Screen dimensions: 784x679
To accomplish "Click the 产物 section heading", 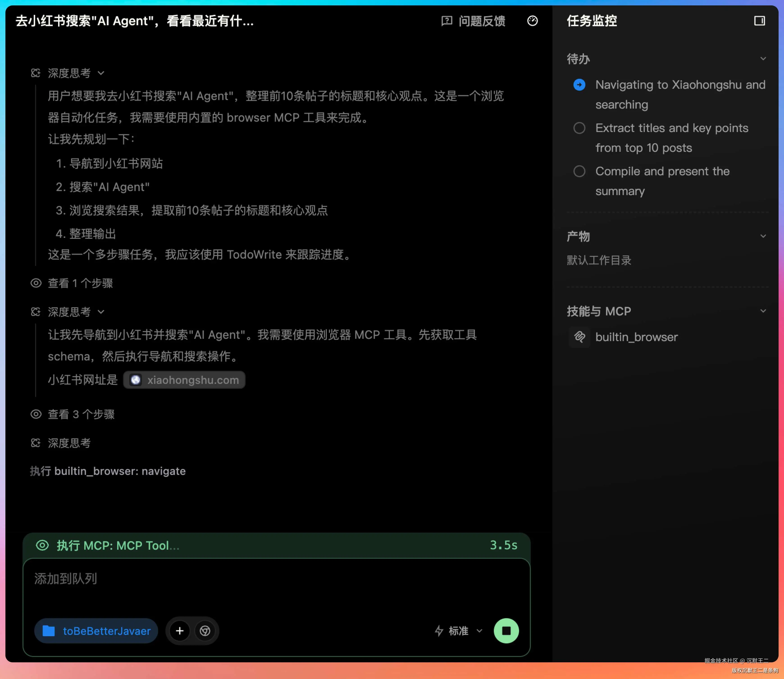I will [x=578, y=236].
